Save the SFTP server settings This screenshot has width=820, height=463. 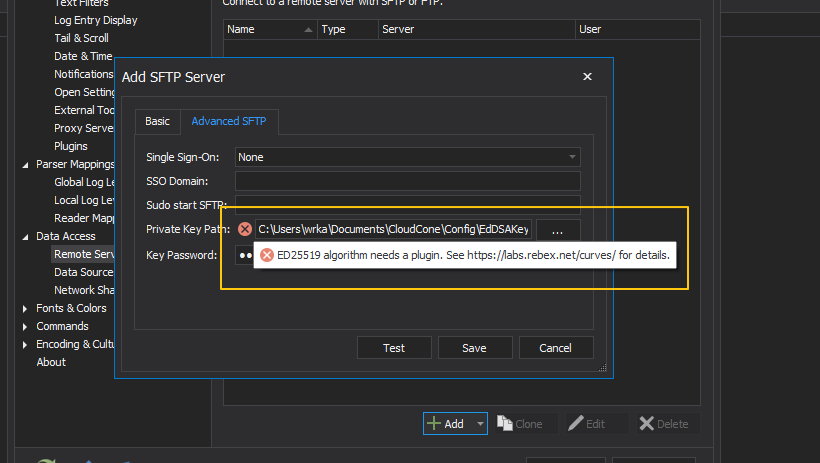click(x=474, y=348)
